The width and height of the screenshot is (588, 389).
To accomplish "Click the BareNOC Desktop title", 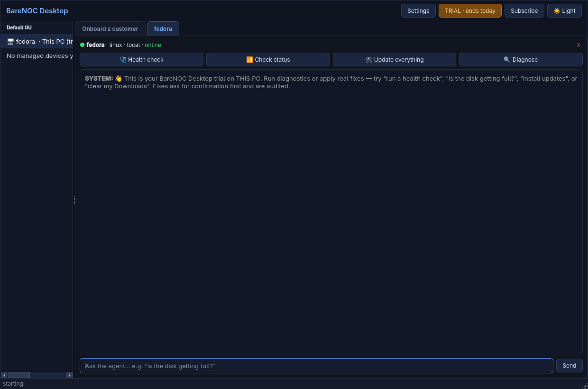I will (x=37, y=10).
